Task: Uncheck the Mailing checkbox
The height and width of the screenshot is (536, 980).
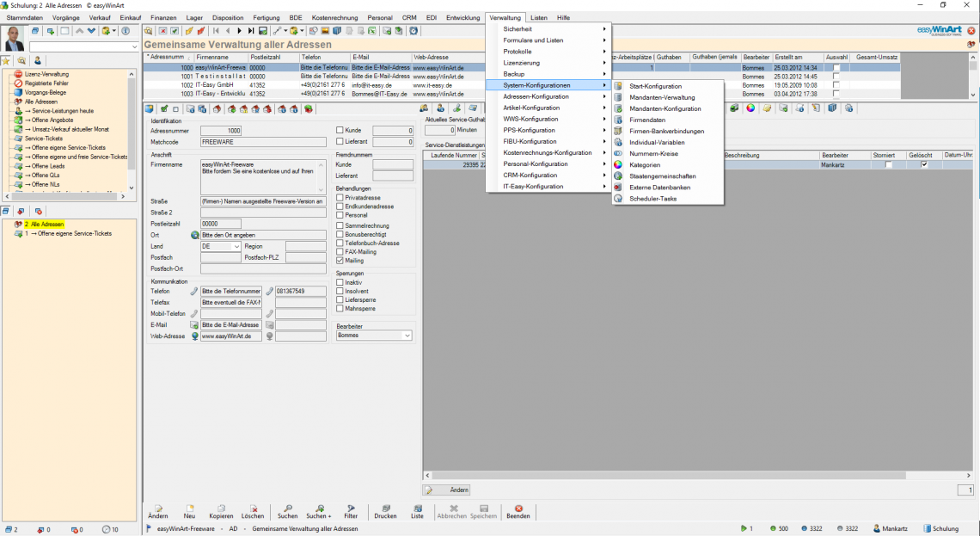Action: pos(340,260)
